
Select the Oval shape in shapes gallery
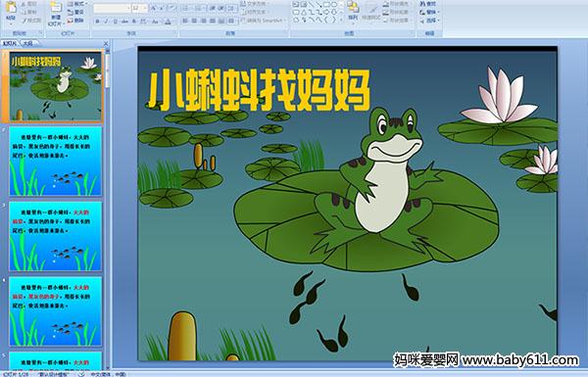pyautogui.click(x=334, y=4)
